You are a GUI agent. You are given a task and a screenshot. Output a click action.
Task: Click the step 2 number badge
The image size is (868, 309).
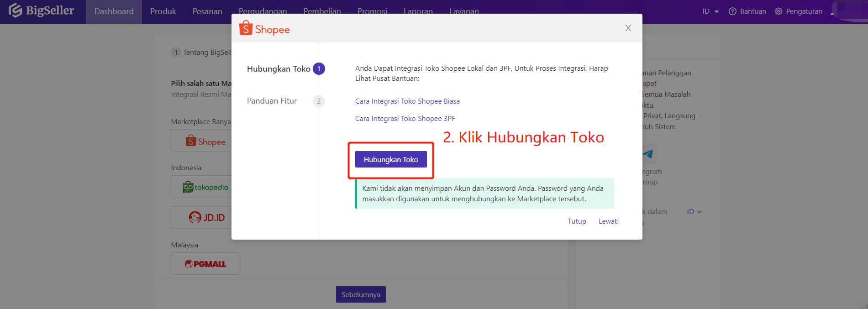pos(319,101)
